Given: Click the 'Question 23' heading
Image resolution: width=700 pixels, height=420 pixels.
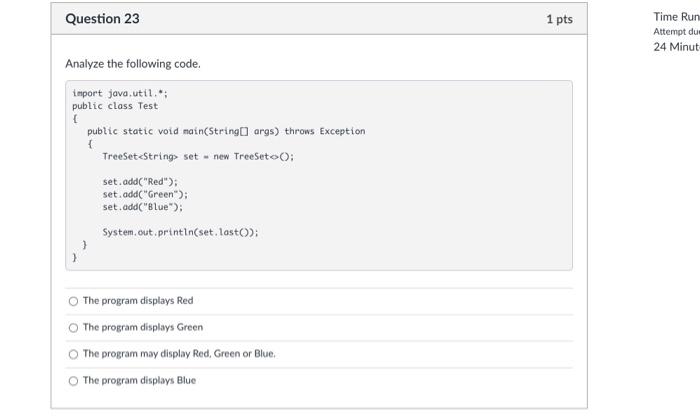Looking at the screenshot, I should point(102,19).
